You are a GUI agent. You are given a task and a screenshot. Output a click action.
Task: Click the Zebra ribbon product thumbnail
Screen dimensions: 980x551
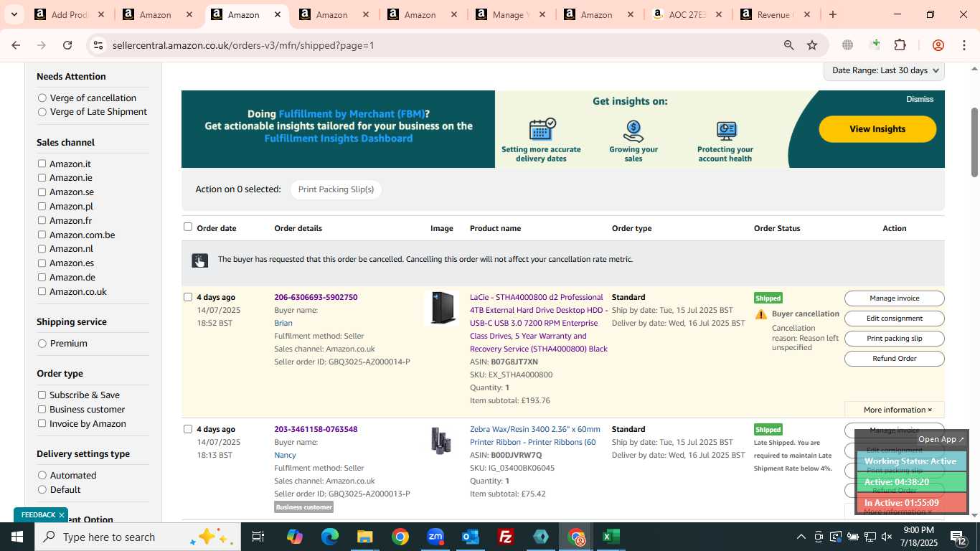442,440
